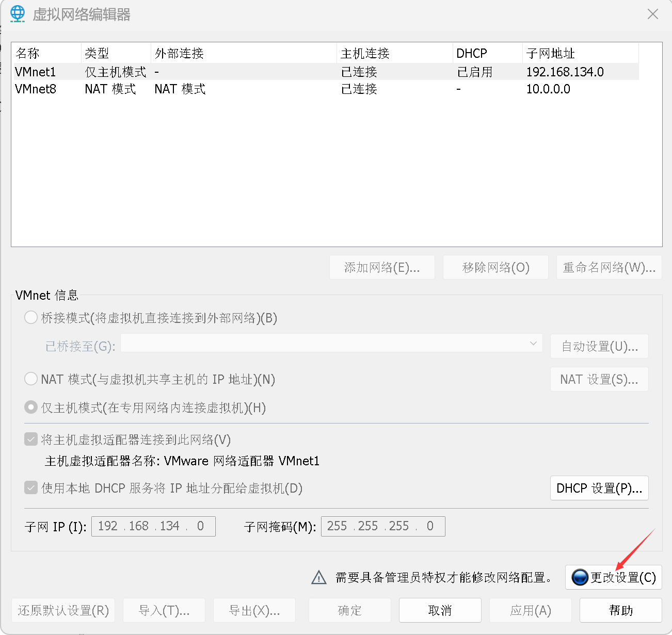The height and width of the screenshot is (635, 672).
Task: Click 导入(T)... button
Action: [164, 610]
